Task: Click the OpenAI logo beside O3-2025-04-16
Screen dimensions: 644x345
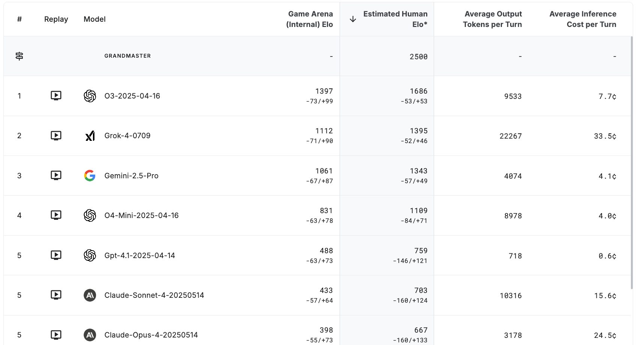Action: [x=90, y=96]
